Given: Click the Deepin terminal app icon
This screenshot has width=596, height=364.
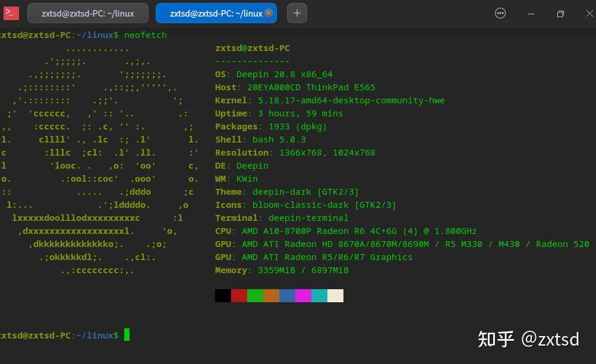Looking at the screenshot, I should [x=11, y=13].
